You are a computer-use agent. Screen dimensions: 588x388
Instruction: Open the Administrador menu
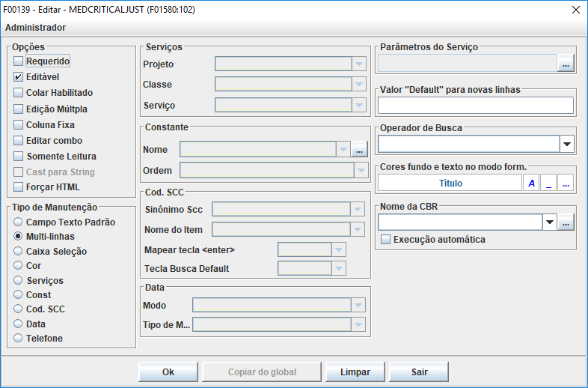tap(35, 28)
